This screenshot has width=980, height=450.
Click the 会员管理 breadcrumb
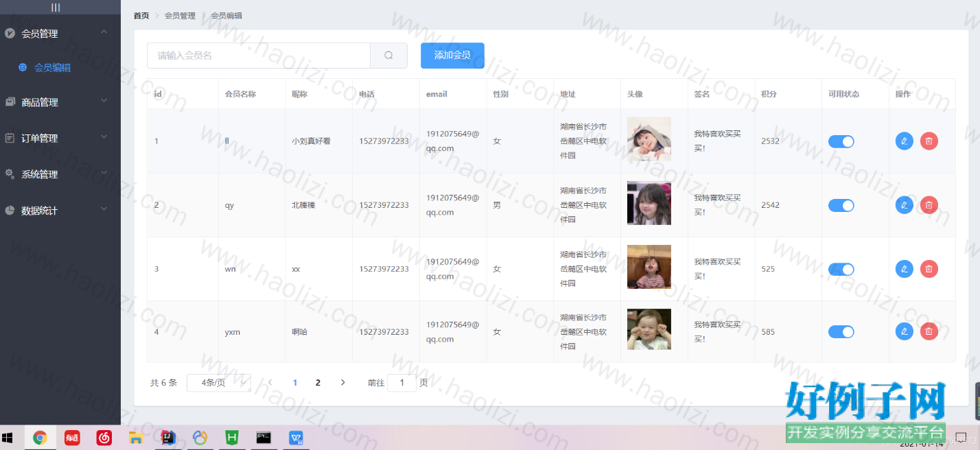click(180, 15)
